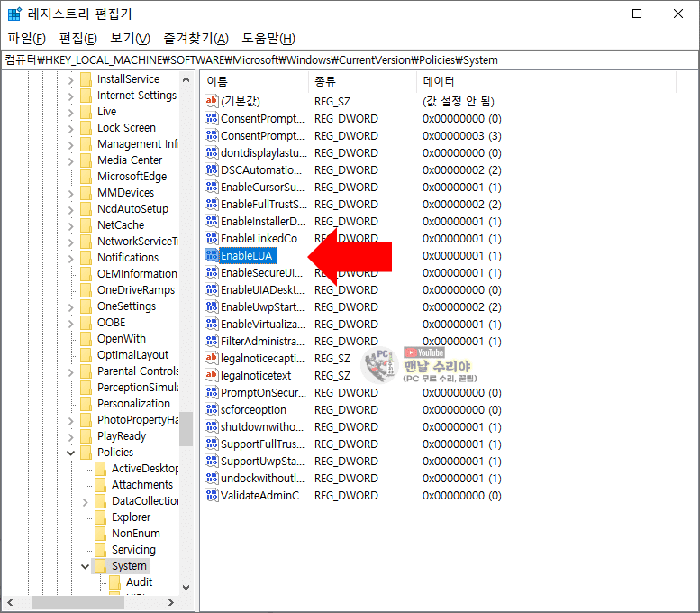This screenshot has height=613, width=700.
Task: Click the string value icon of (기본값)
Action: (x=212, y=101)
